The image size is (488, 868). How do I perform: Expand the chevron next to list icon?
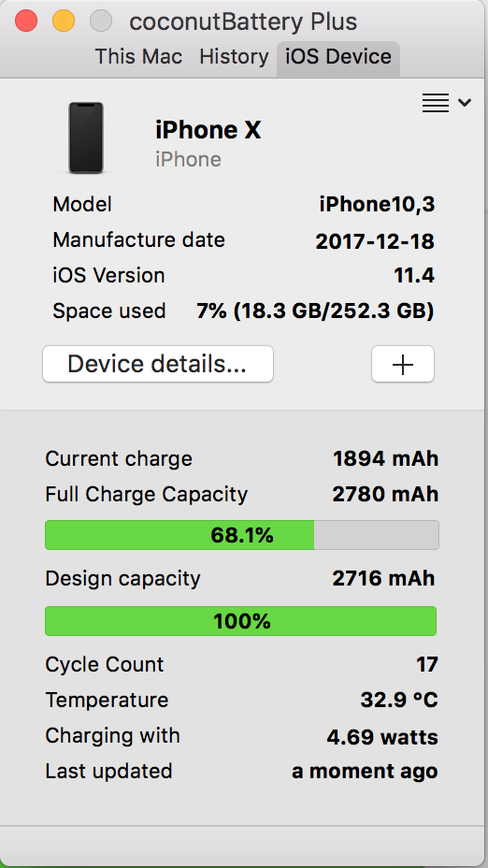[465, 102]
